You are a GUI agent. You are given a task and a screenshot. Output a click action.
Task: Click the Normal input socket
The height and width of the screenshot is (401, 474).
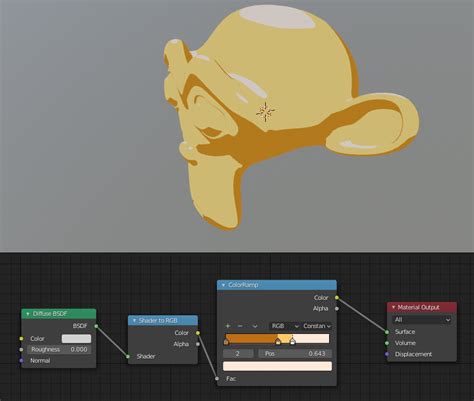click(x=22, y=361)
